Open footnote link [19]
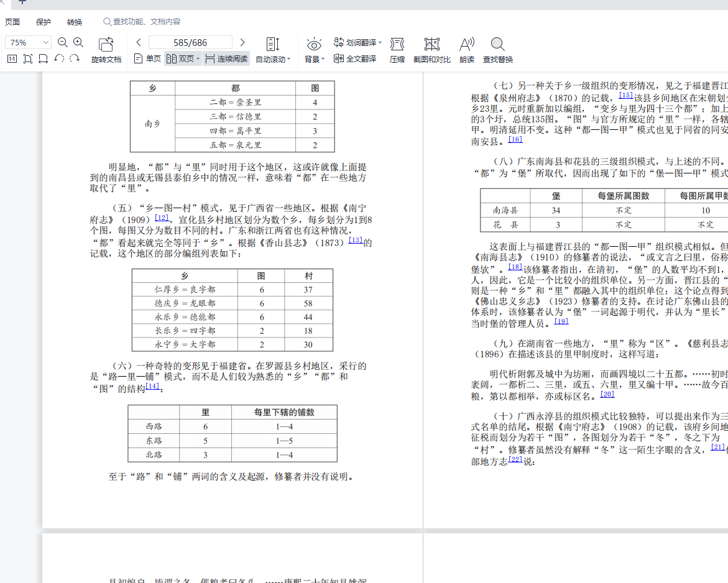The height and width of the screenshot is (583, 728). pos(561,321)
